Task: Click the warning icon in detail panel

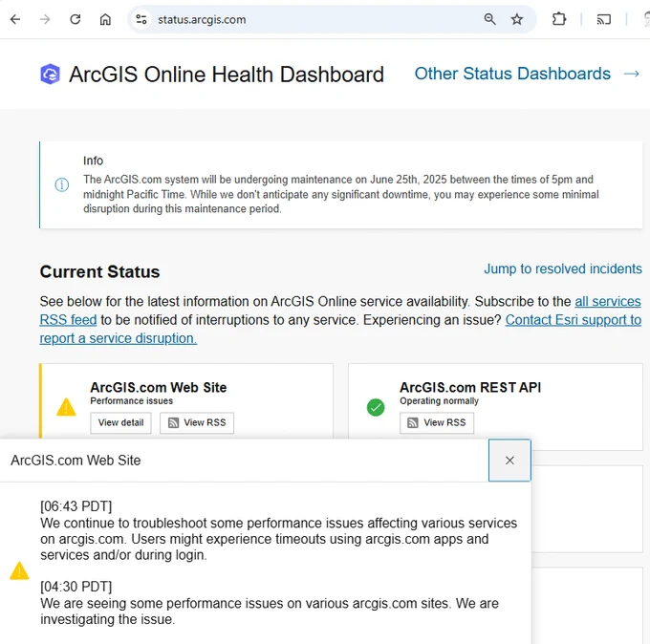Action: tap(19, 571)
